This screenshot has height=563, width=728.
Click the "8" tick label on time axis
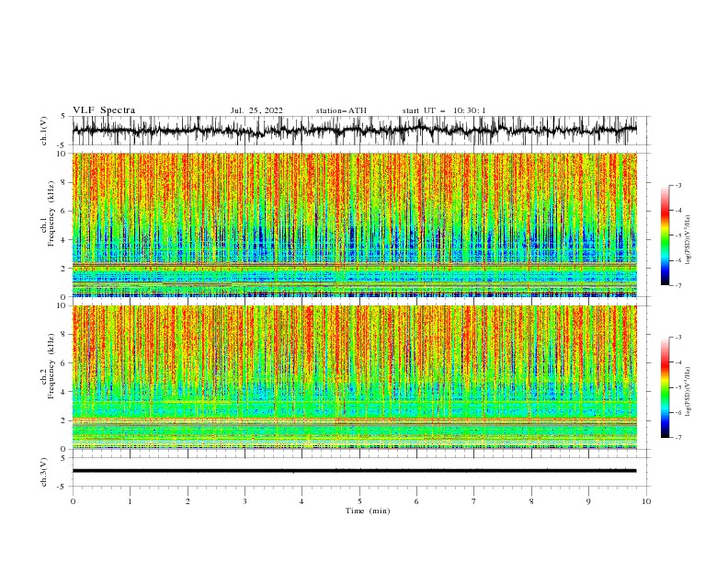(531, 501)
